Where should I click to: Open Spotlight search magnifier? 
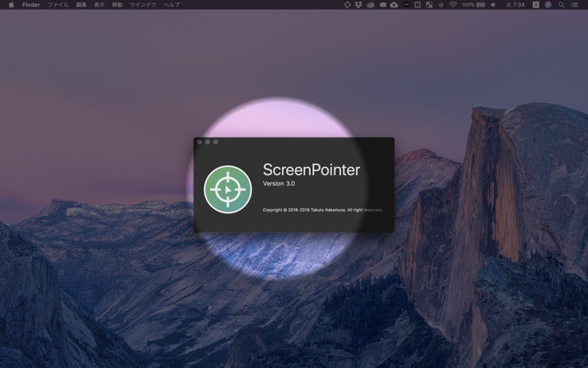click(x=562, y=5)
